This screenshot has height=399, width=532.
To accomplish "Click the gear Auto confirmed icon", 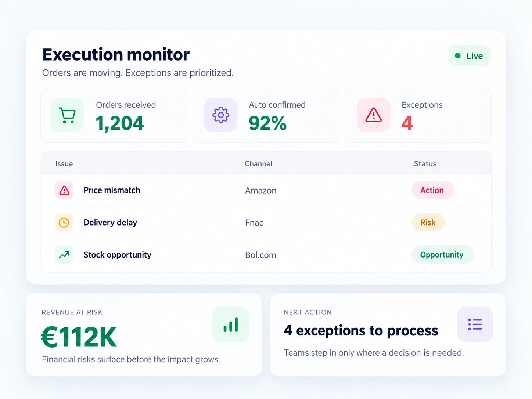I will coord(221,115).
